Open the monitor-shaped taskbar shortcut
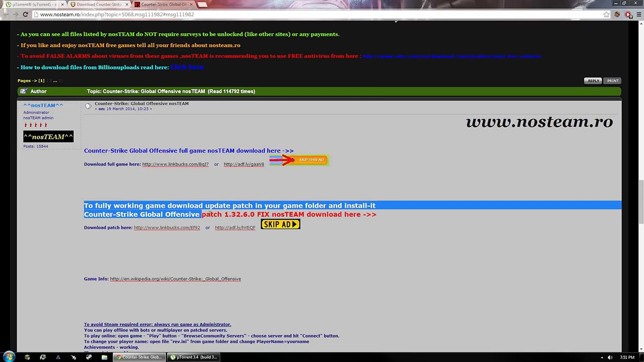The width and height of the screenshot is (644, 362). (x=43, y=357)
